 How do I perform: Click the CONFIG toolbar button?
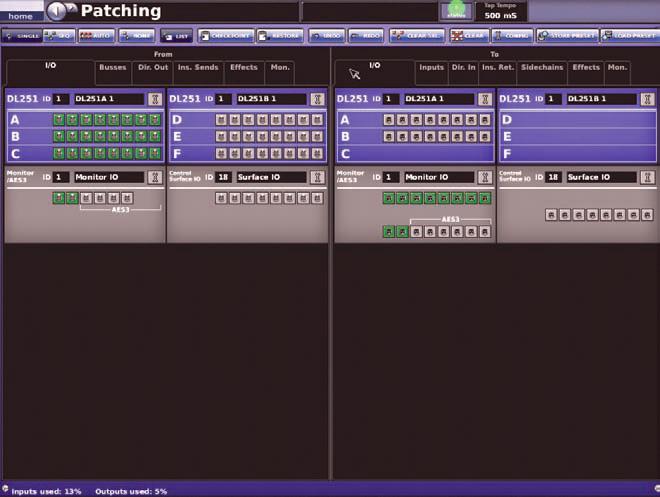point(512,36)
